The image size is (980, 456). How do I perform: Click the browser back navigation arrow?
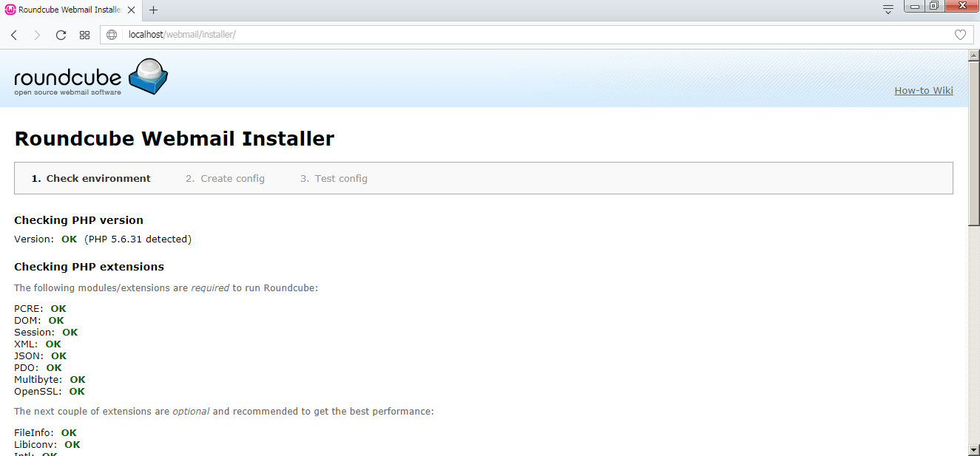coord(13,34)
